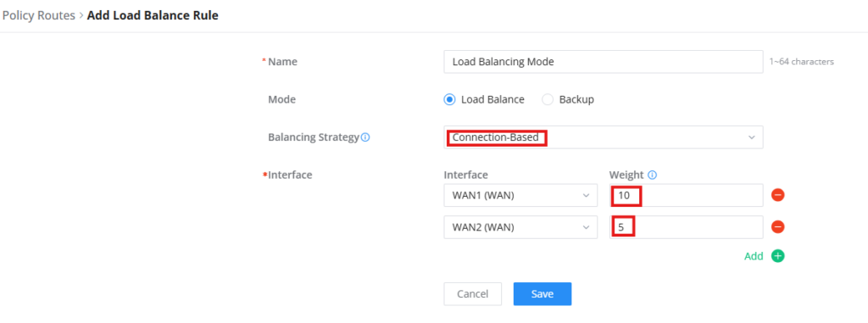Click the 1~64 characters hint text
This screenshot has width=868, height=323.
tap(802, 62)
